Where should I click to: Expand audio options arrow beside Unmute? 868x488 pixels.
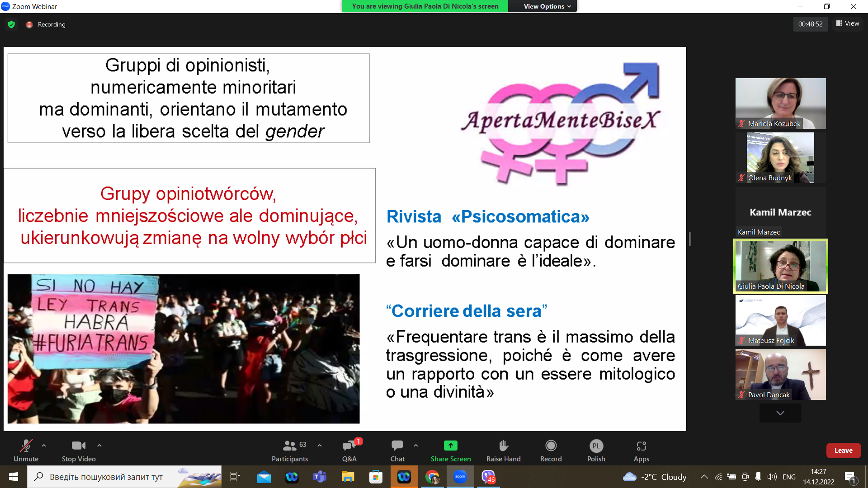[44, 446]
